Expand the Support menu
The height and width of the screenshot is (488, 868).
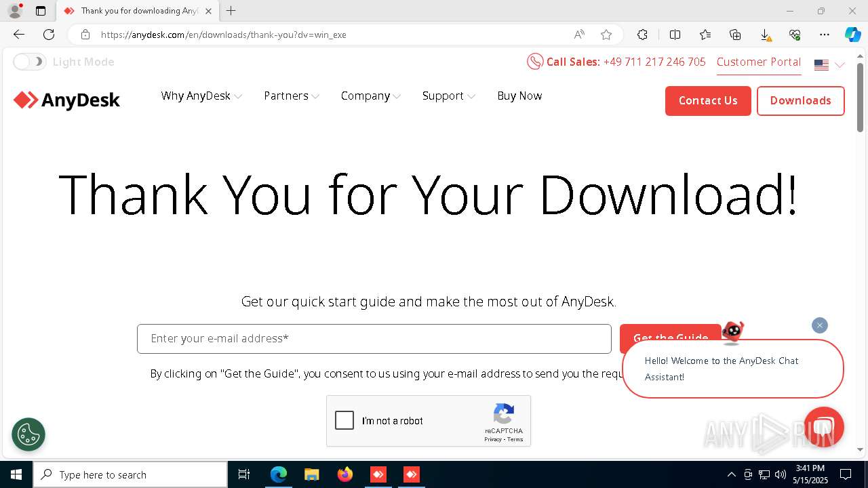(448, 96)
